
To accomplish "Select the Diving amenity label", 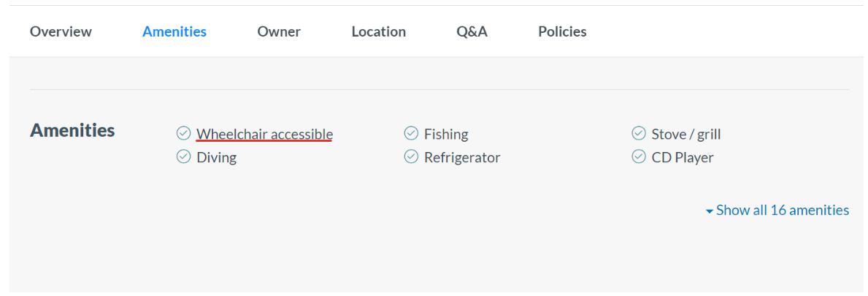I will 217,158.
